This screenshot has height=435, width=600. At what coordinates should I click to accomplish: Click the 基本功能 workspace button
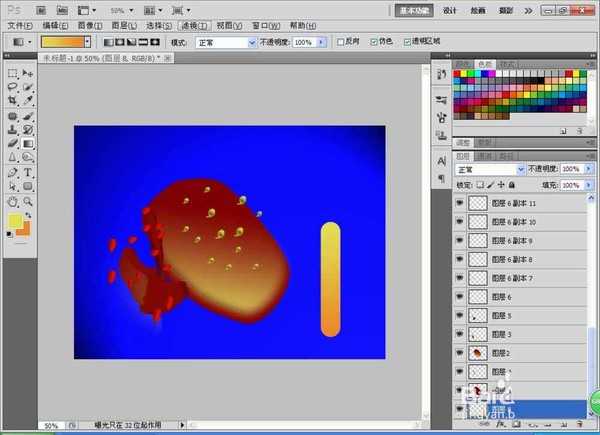click(x=415, y=9)
